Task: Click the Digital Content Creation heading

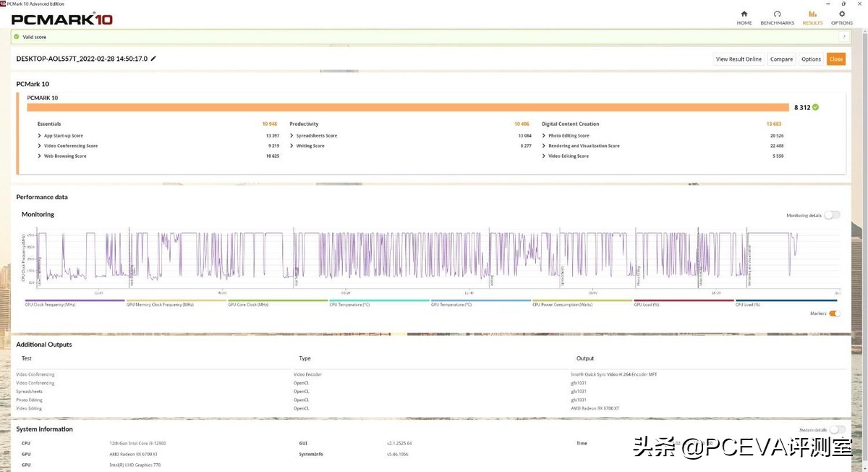Action: (570, 124)
